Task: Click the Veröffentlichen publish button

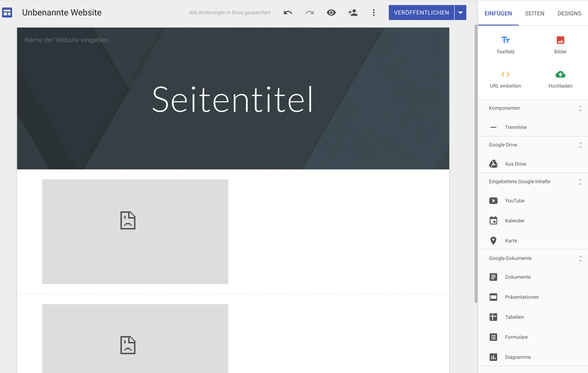Action: point(421,13)
